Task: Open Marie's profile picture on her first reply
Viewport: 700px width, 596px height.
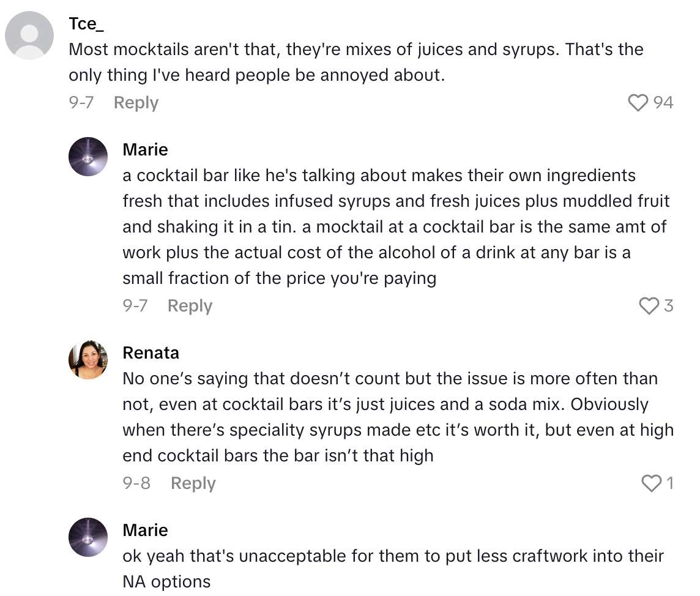Action: (87, 157)
